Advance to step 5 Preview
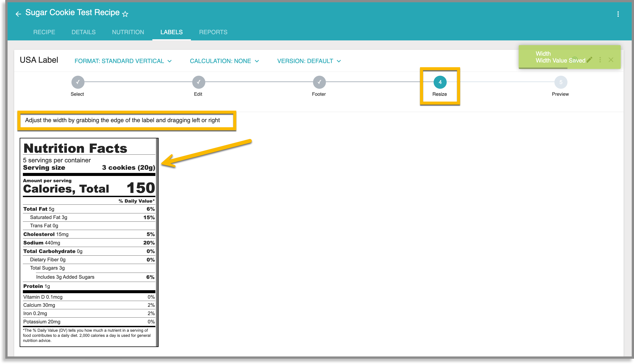The width and height of the screenshot is (634, 364). tap(561, 82)
